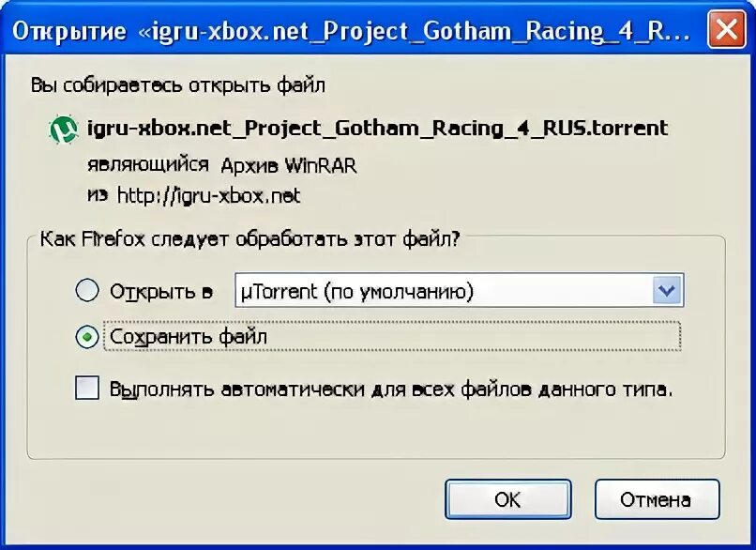Screen dimensions: 756x550
Task: Click the "Как Firefox следует обработать" group heading
Action: (x=249, y=238)
